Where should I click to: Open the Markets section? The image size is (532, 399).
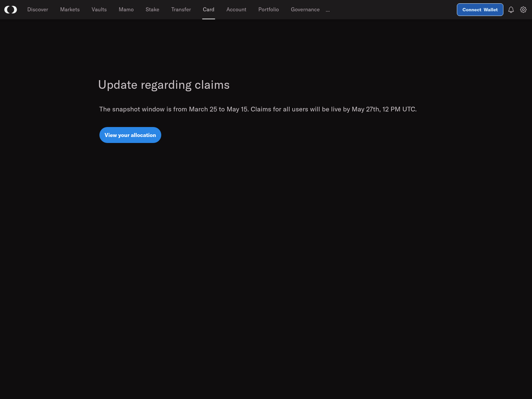click(69, 10)
